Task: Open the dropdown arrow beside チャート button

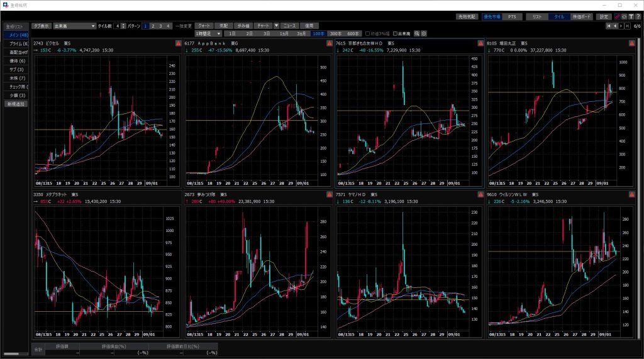Action: (x=275, y=26)
